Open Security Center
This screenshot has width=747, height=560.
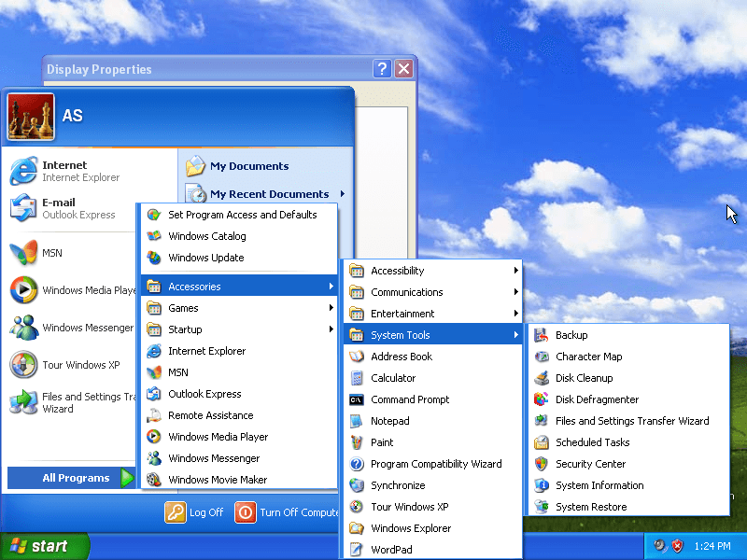pos(628,463)
